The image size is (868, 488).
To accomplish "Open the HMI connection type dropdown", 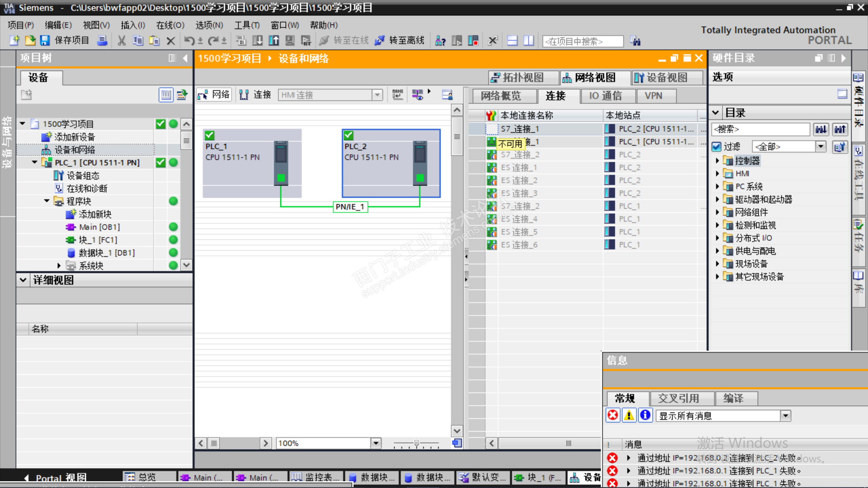I will coord(377,95).
